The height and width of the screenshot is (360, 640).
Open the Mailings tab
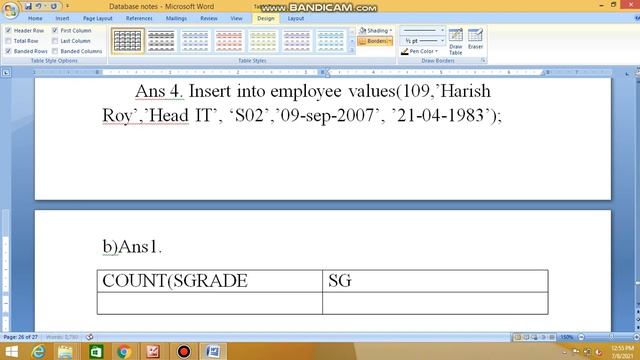pyautogui.click(x=176, y=18)
